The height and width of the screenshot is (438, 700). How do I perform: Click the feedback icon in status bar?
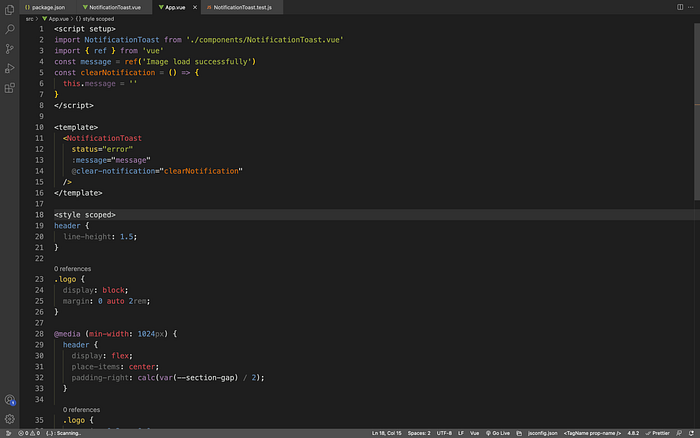[679, 433]
